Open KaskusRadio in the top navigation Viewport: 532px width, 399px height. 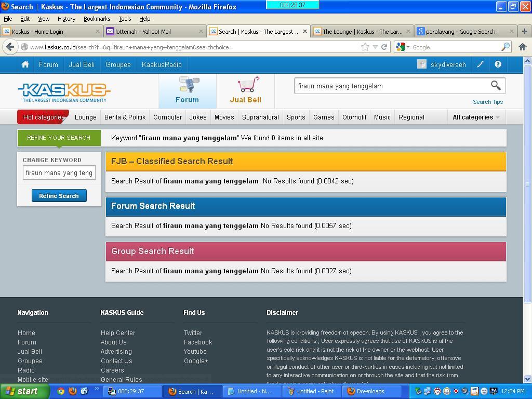click(162, 64)
